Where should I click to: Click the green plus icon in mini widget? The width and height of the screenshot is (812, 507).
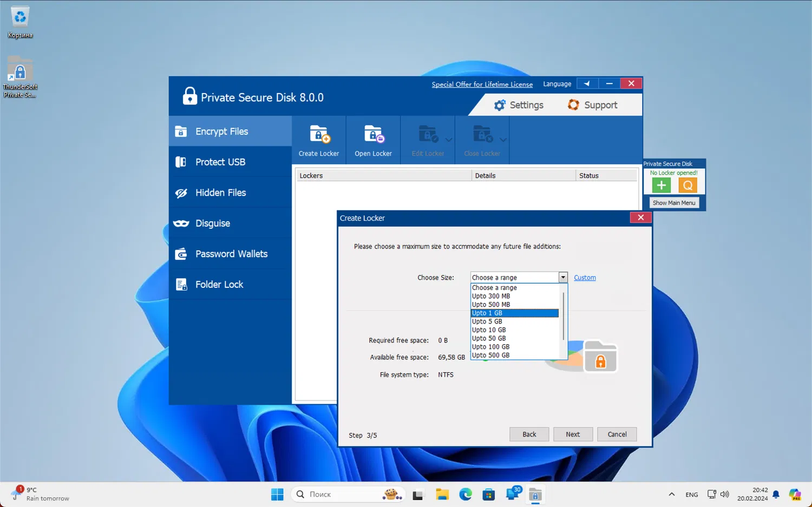pos(661,186)
